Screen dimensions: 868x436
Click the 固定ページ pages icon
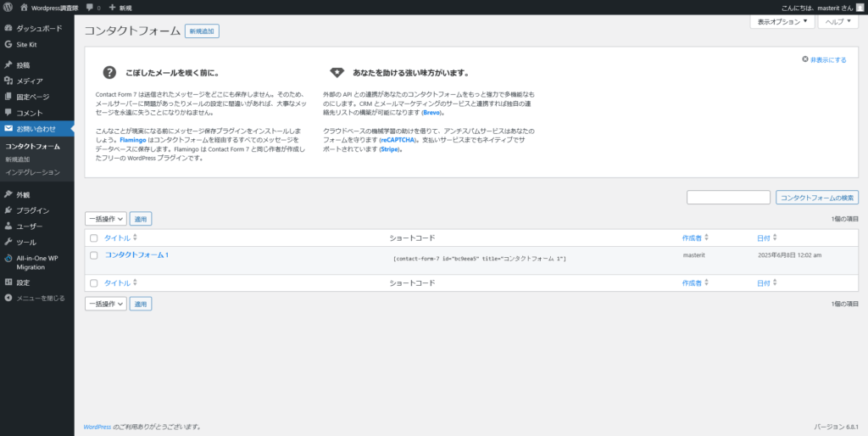8,97
